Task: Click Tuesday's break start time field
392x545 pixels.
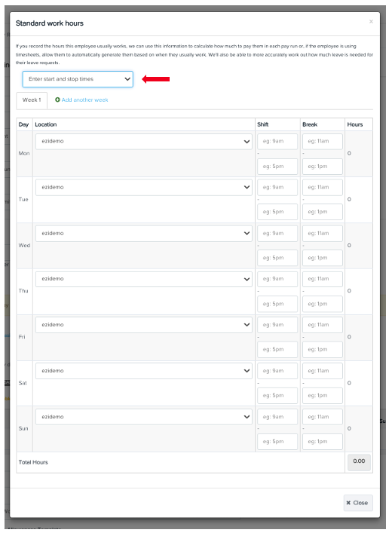Action: point(323,188)
